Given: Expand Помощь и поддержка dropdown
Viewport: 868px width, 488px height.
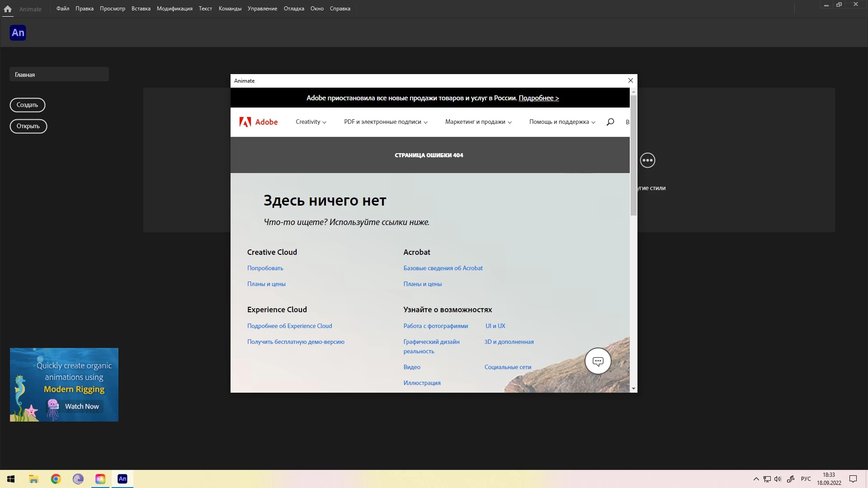Looking at the screenshot, I should [x=562, y=122].
